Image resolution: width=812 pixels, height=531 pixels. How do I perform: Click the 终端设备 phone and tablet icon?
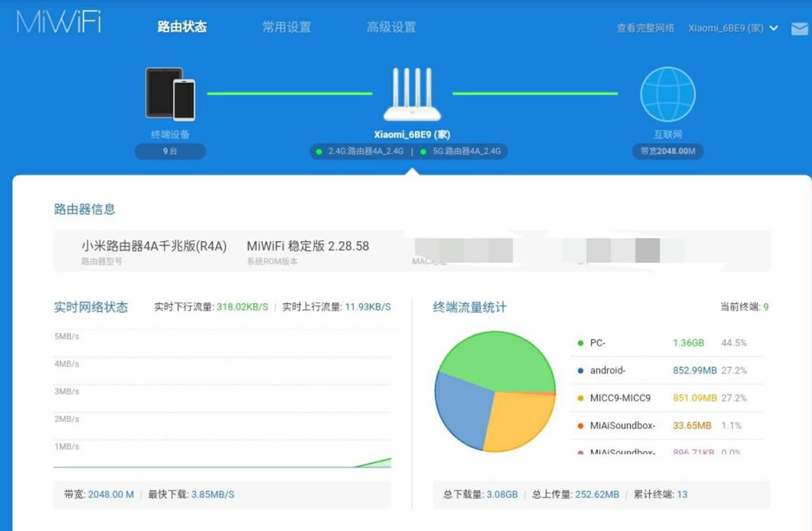click(x=170, y=93)
